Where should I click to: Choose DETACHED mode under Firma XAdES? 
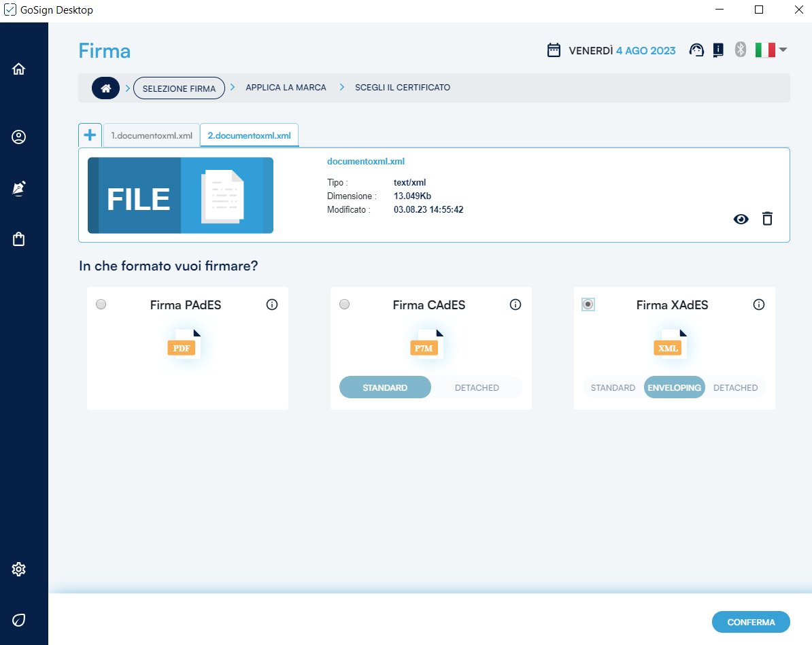[x=735, y=387]
